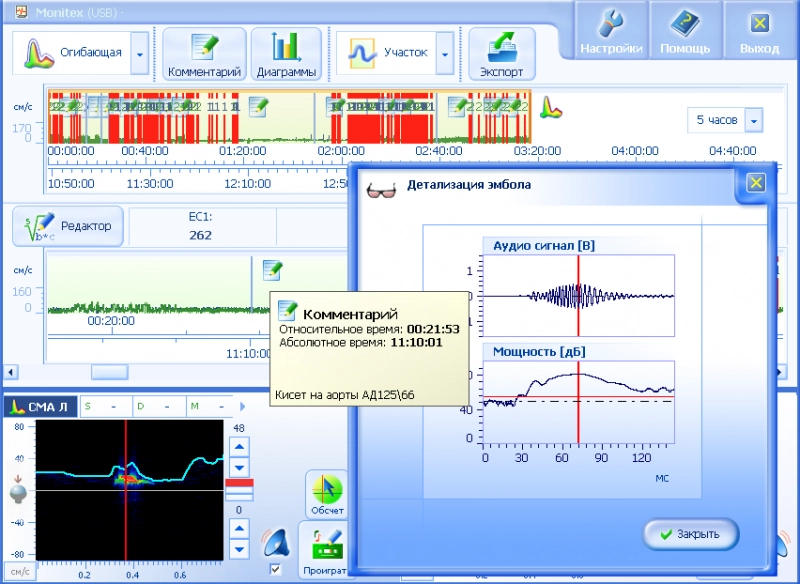Click the Проиграт playback button
Screen dimensions: 800x584
pyautogui.click(x=327, y=551)
